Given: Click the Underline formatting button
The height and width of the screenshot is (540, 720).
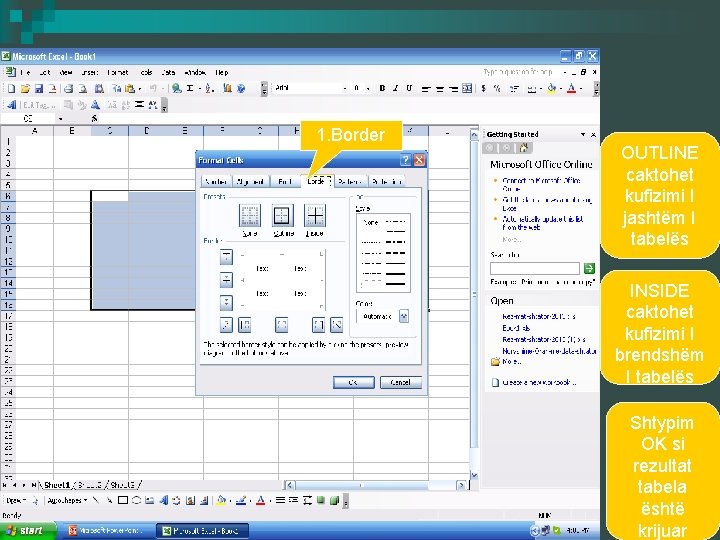Looking at the screenshot, I should (409, 88).
